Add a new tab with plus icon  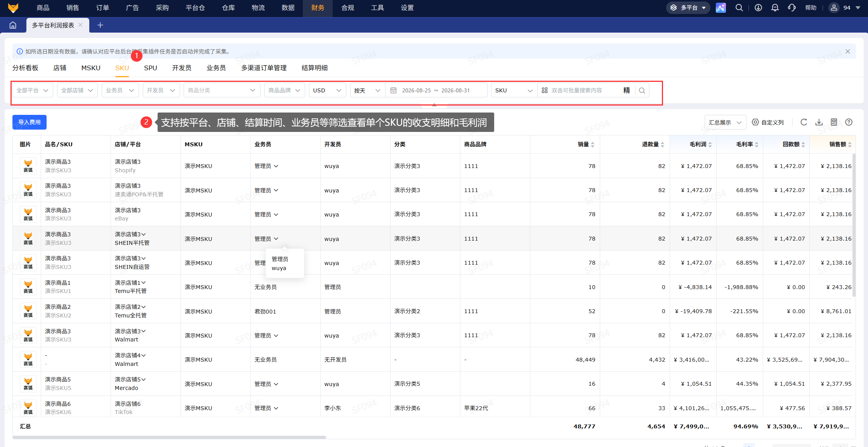click(100, 25)
